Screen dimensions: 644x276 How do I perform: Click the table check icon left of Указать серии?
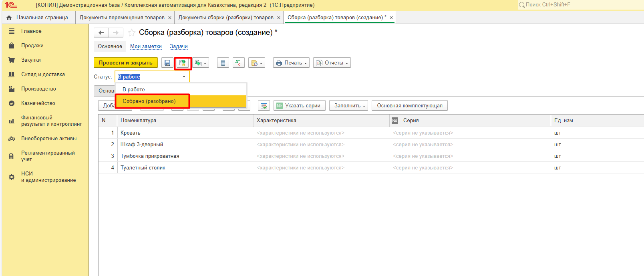pyautogui.click(x=264, y=106)
